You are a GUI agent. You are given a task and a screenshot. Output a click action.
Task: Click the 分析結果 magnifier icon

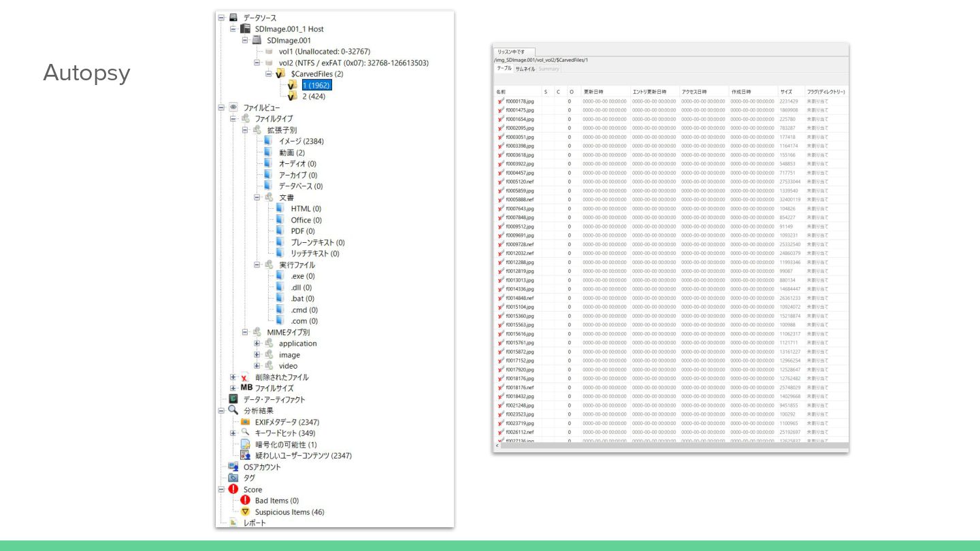coord(233,410)
